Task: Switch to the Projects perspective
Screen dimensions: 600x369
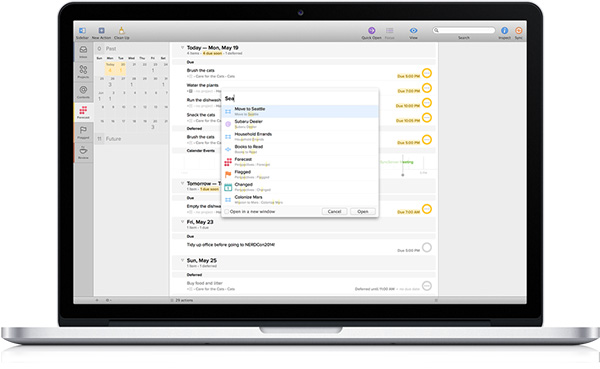Action: click(83, 72)
